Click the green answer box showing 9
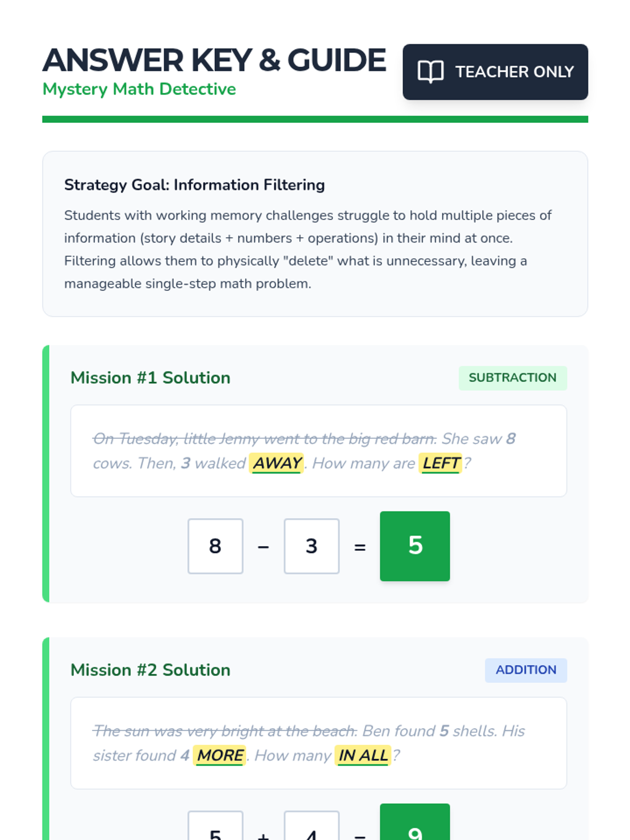The height and width of the screenshot is (840, 630). (x=415, y=824)
